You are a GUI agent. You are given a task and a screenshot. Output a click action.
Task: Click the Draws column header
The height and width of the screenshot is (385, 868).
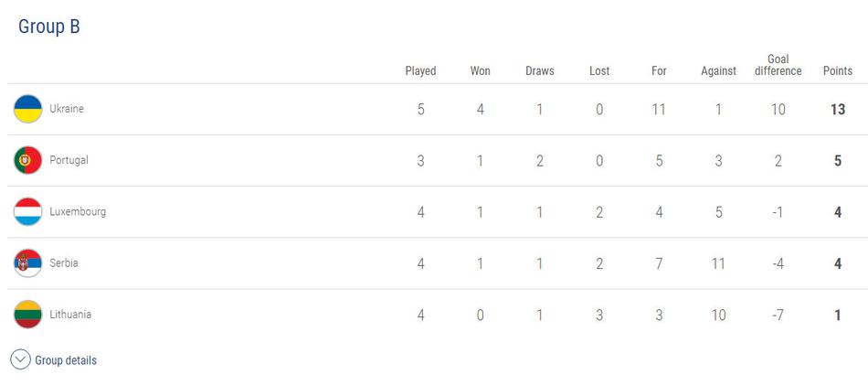(x=539, y=70)
